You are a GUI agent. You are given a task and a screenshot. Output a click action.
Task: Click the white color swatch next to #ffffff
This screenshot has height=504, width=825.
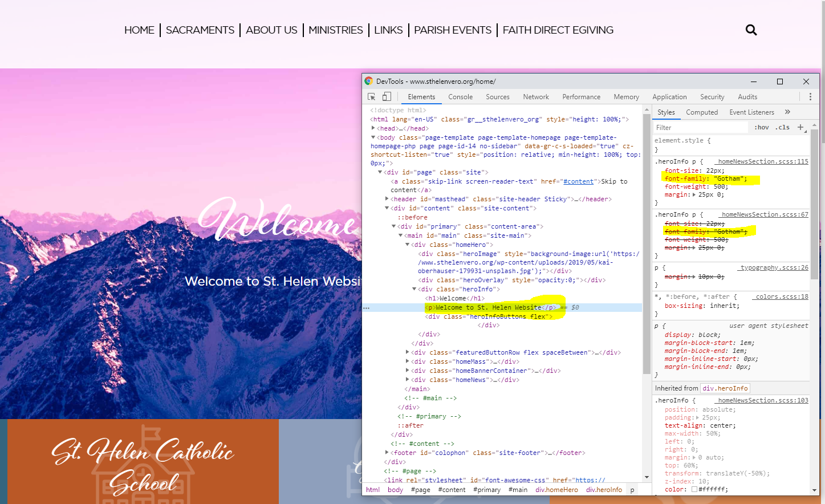(x=694, y=489)
